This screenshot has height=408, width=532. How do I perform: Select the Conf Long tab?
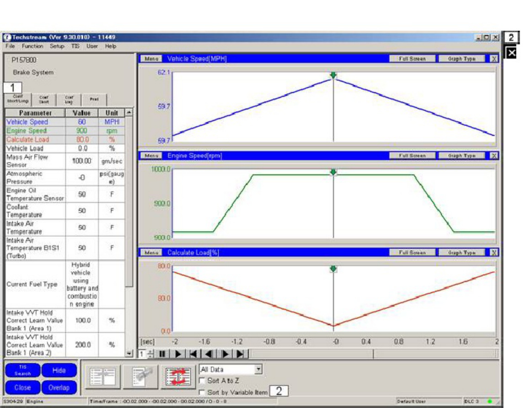[x=69, y=100]
